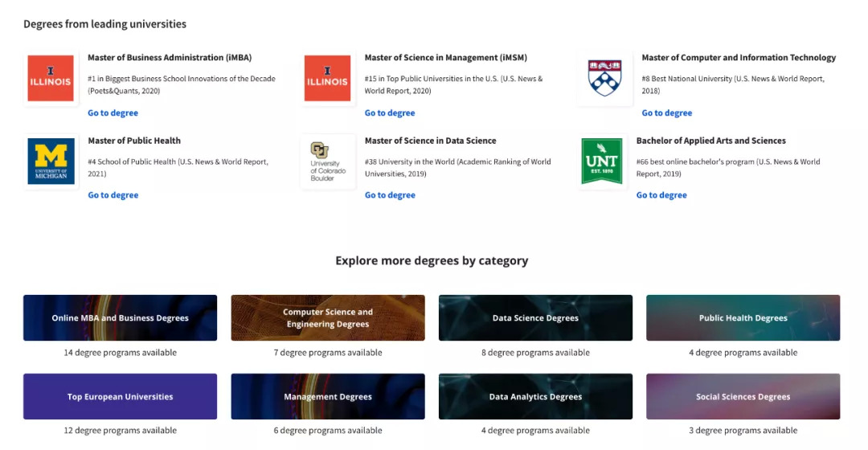
Task: Browse the Social Sciences Degrees tile
Action: (743, 396)
